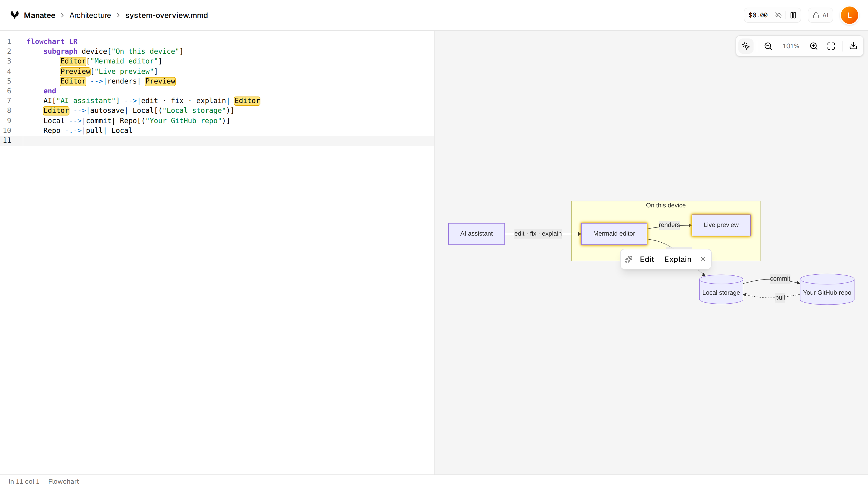868x488 pixels.
Task: Open the Flowchart diagram type selector
Action: click(x=63, y=481)
